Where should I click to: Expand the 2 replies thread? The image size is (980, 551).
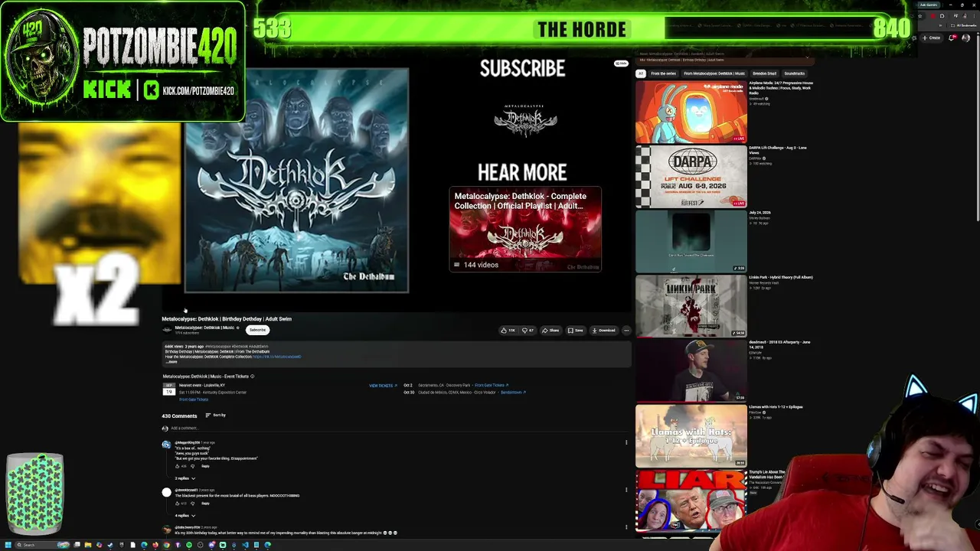click(185, 478)
